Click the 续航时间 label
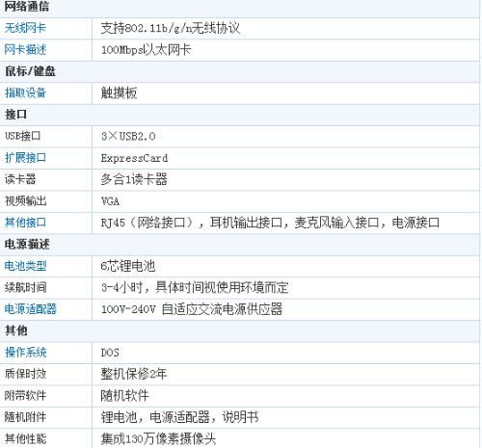The height and width of the screenshot is (448, 482). click(x=25, y=287)
